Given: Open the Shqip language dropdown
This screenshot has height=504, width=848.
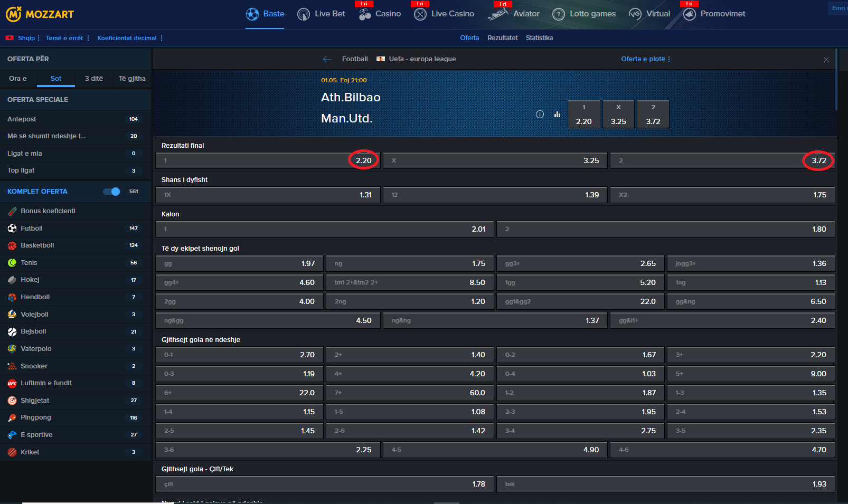Looking at the screenshot, I should [x=23, y=38].
